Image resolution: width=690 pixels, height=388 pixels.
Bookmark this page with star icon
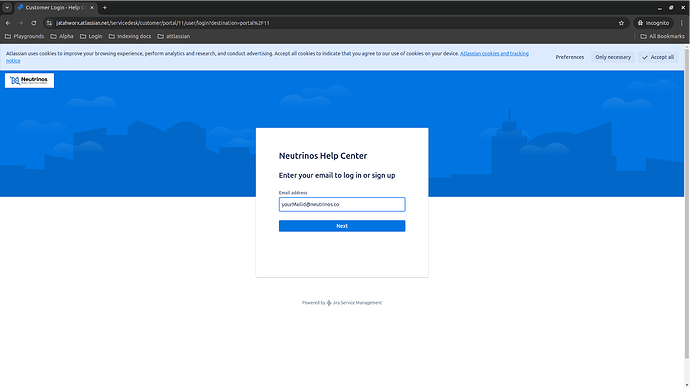(x=621, y=23)
